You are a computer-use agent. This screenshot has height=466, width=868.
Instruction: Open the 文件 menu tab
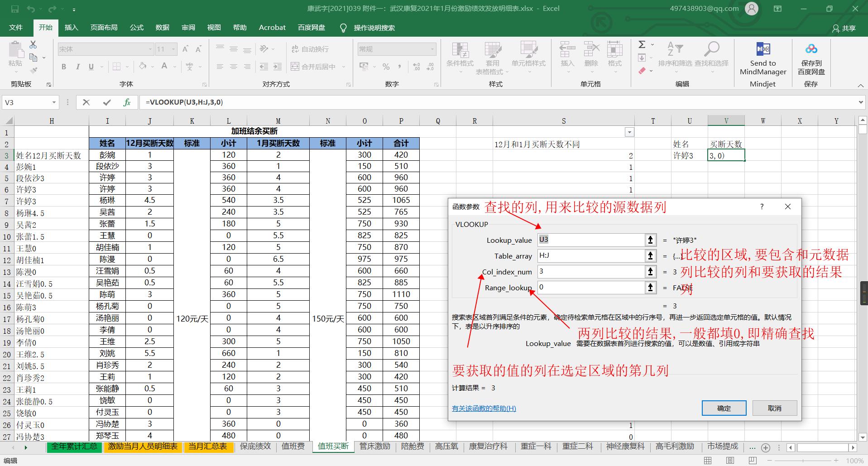[x=16, y=28]
